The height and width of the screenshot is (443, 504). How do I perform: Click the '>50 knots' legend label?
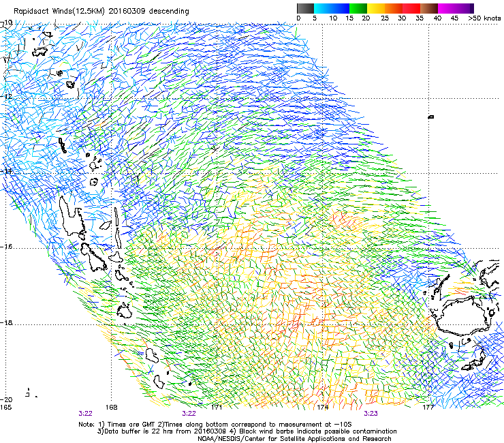coord(484,18)
